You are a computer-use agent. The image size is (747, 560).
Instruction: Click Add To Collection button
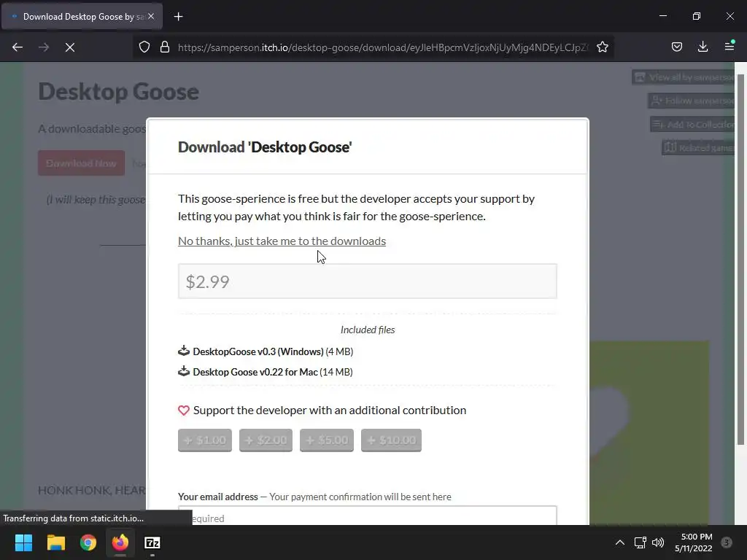pos(693,124)
